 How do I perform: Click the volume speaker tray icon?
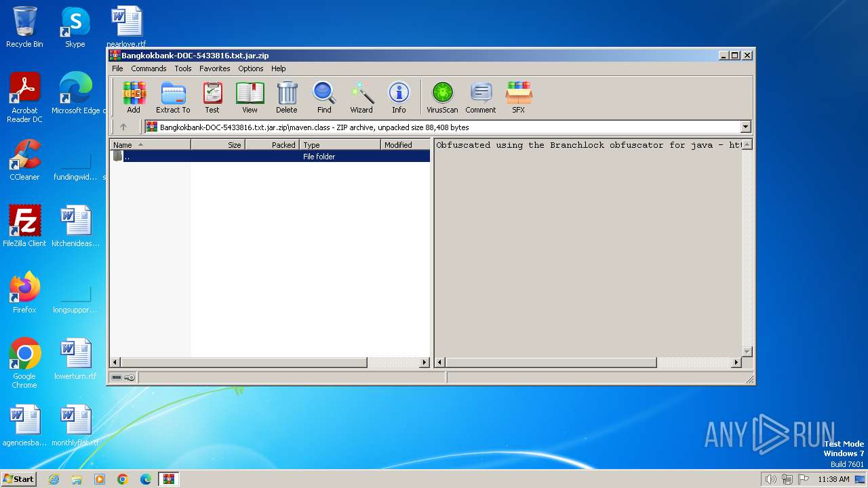click(770, 479)
